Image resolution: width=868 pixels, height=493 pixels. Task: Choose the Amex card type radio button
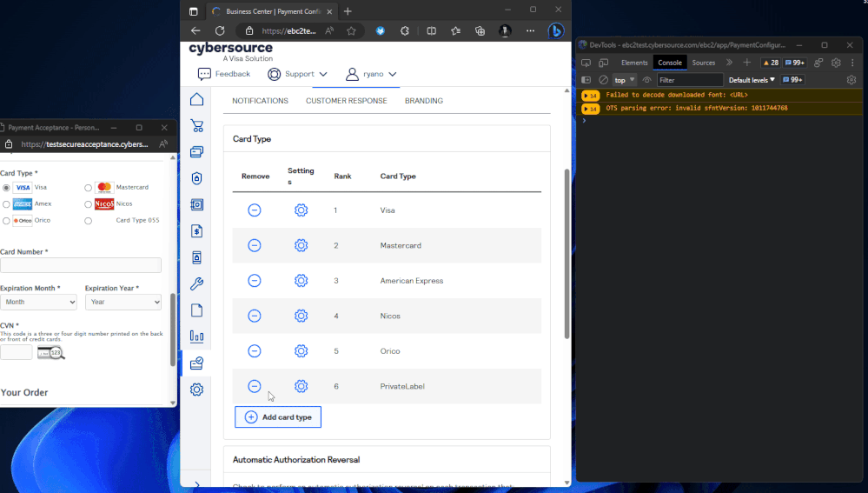click(7, 204)
